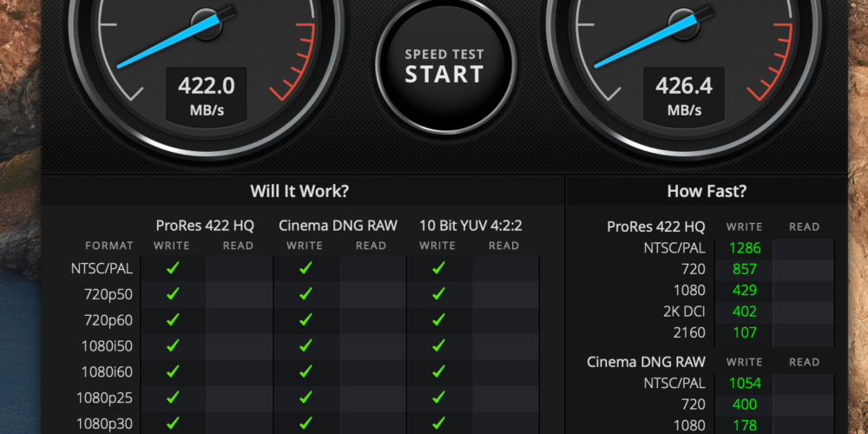The height and width of the screenshot is (434, 868).
Task: Click the 1080i50 format row label
Action: [x=107, y=346]
